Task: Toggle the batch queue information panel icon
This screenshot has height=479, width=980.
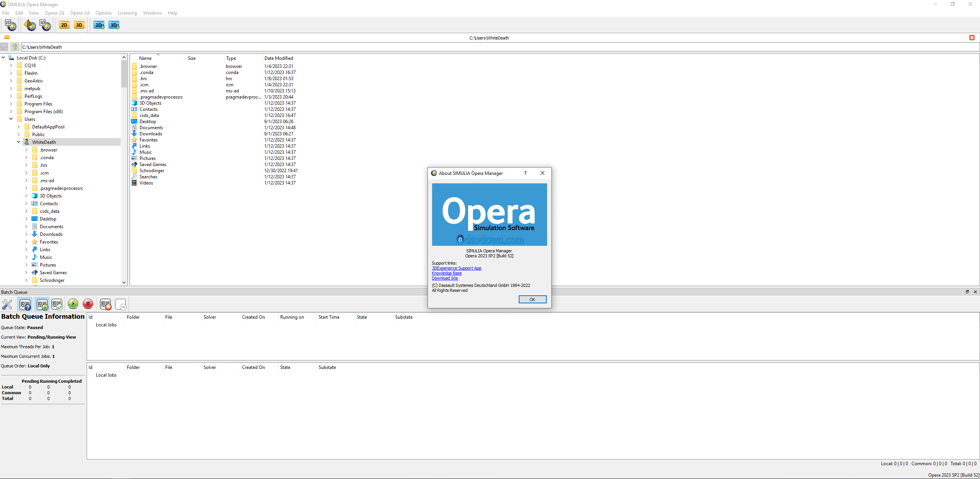Action: pos(25,304)
